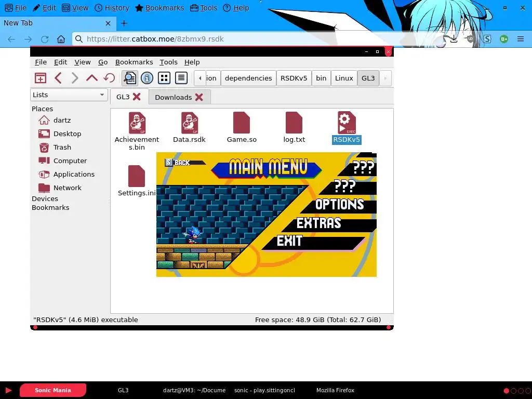The height and width of the screenshot is (399, 532).
Task: Close the GL3 file manager tab
Action: [x=137, y=97]
